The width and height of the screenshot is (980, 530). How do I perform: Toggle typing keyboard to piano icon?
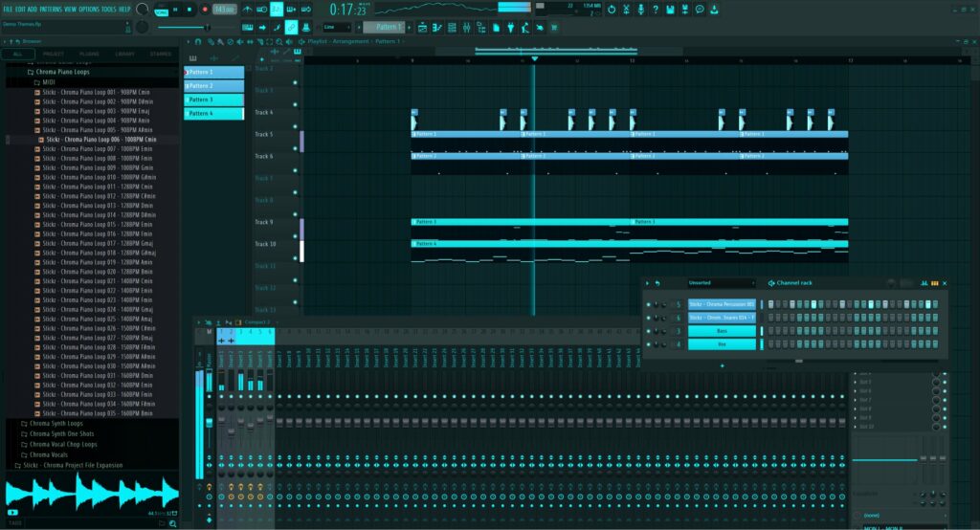(x=248, y=28)
